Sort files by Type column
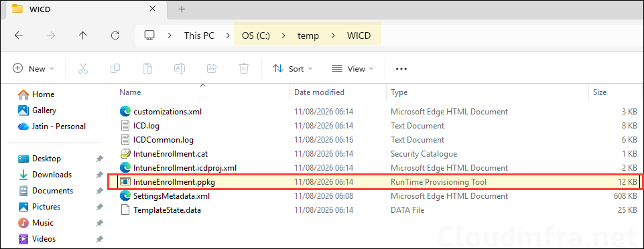The width and height of the screenshot is (644, 249). (399, 92)
